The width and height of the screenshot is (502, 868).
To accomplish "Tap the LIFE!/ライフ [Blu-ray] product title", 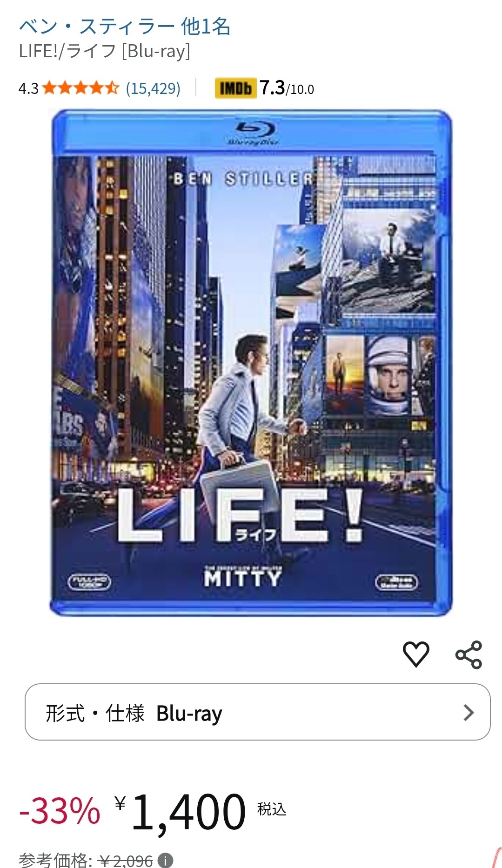I will (104, 51).
